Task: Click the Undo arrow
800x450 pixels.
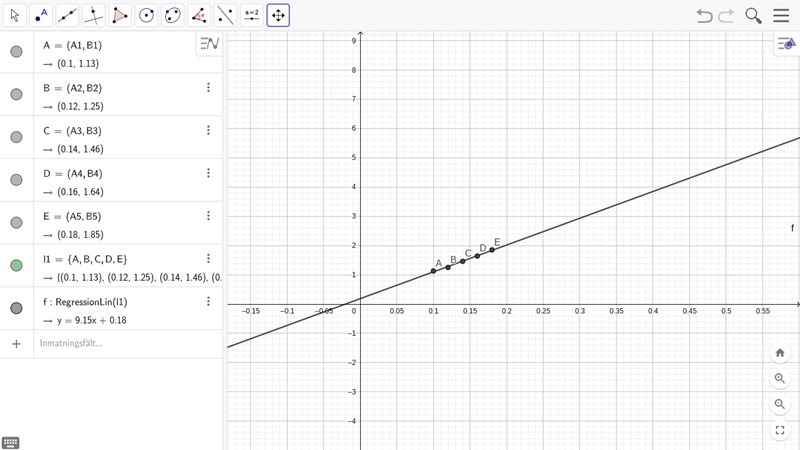Action: click(704, 15)
